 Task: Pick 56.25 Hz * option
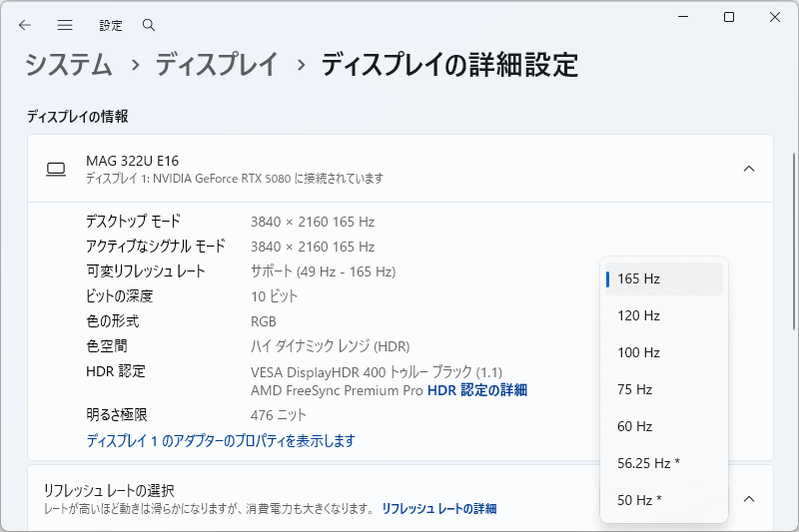tap(664, 463)
